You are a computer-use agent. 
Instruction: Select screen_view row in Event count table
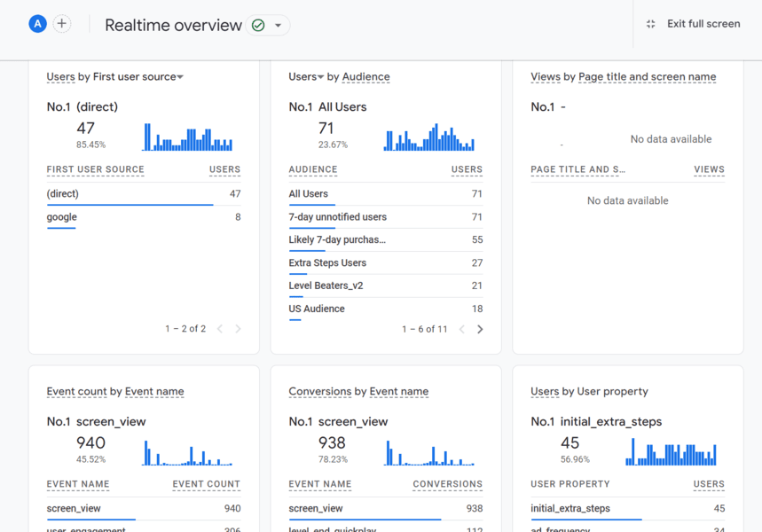[x=144, y=509]
